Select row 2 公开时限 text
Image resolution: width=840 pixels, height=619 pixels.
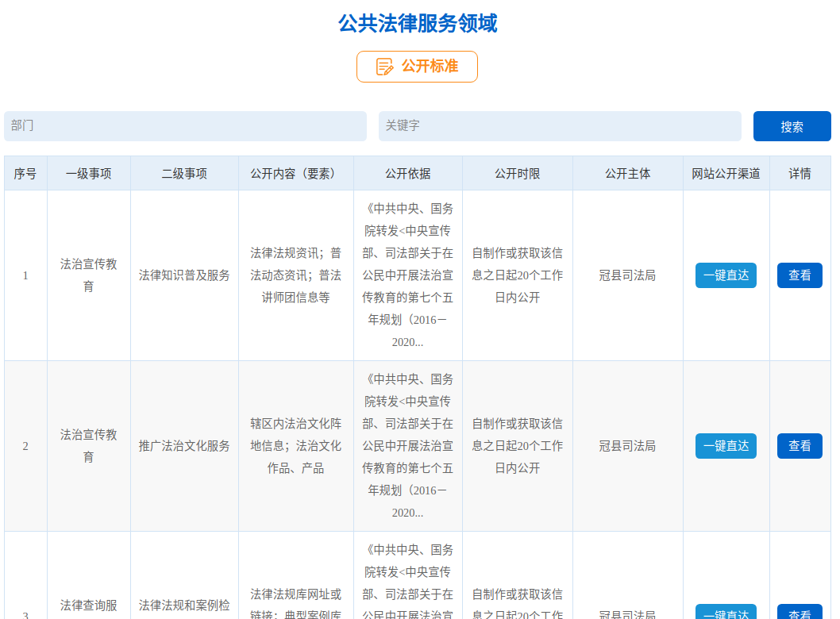pos(518,446)
